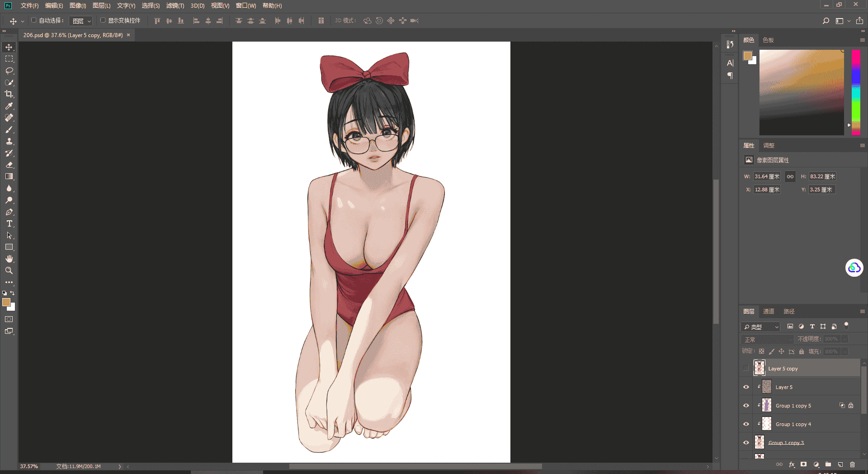Open the layer style fx icon
The width and height of the screenshot is (868, 474).
coord(792,465)
